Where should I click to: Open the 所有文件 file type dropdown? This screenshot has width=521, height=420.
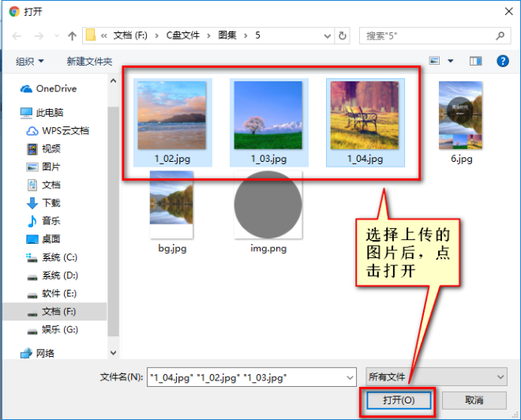(x=437, y=377)
